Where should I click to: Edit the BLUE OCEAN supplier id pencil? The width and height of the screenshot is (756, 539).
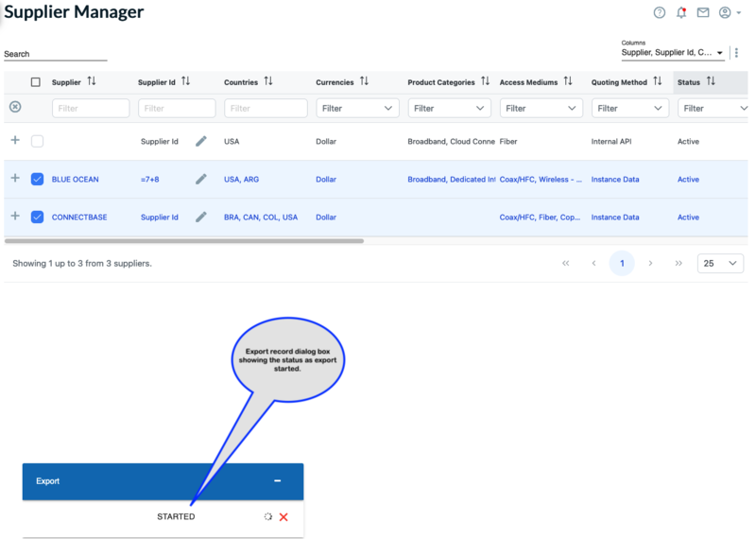click(x=200, y=179)
